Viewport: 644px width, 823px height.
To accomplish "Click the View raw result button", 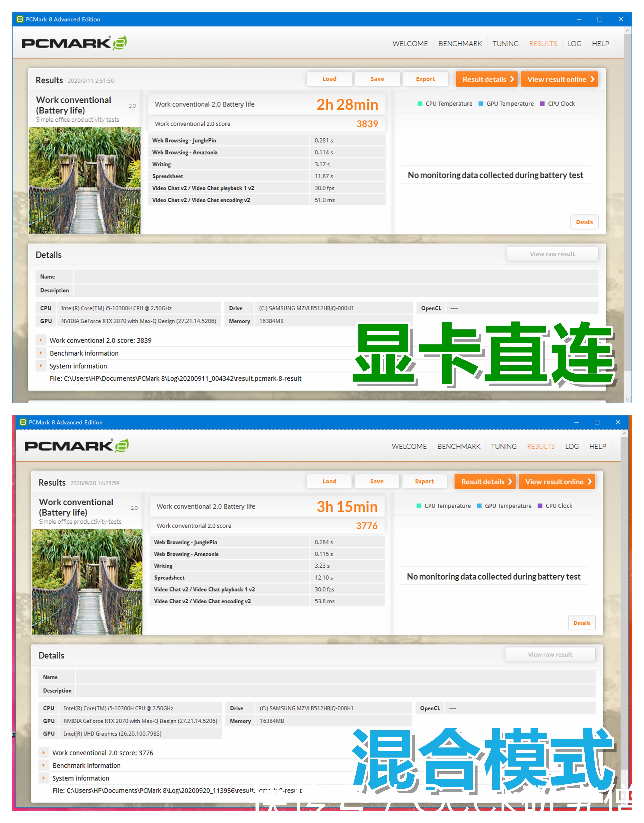I will pos(552,254).
